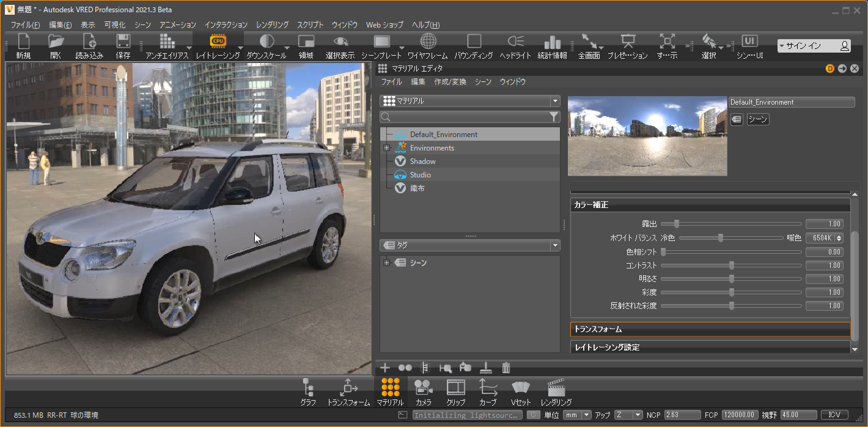Open the Camera (カメラ) editor module
Image resolution: width=868 pixels, height=427 pixels.
(423, 387)
